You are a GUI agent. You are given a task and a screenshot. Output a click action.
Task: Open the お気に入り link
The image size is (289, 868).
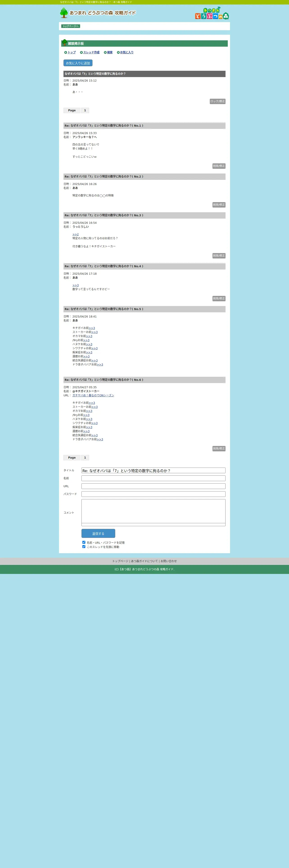coord(127,53)
